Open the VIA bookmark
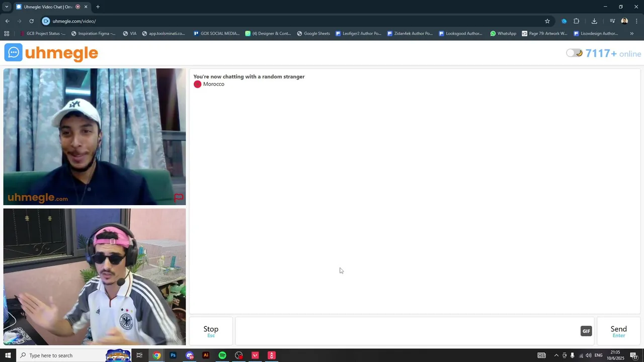 tap(129, 34)
